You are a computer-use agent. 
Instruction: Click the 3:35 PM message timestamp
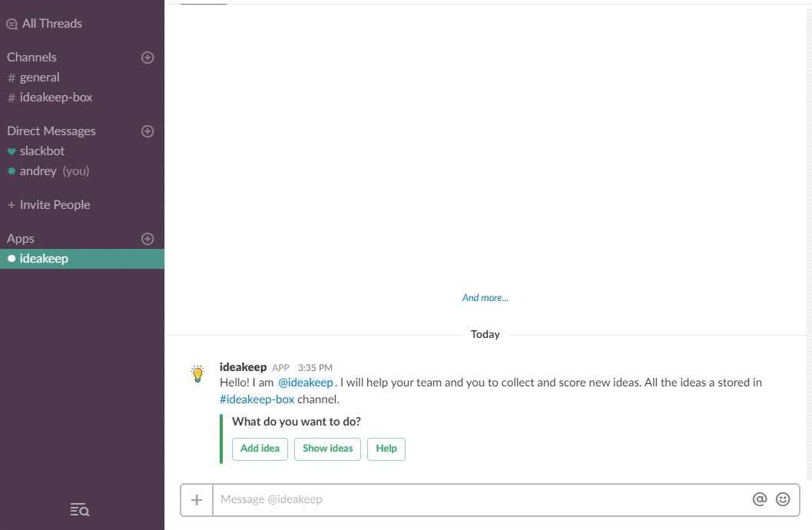(315, 367)
